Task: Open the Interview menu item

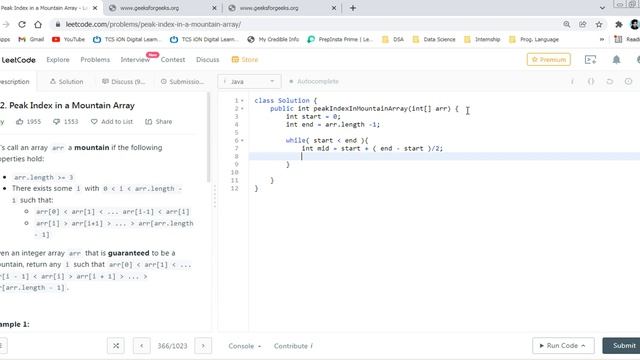Action: [x=135, y=60]
